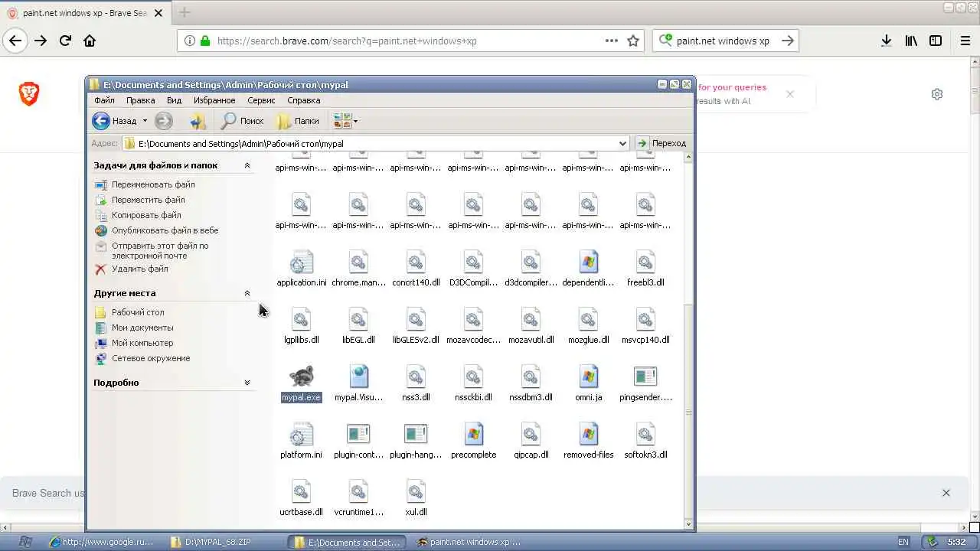Open the Избранное menu
Image resolution: width=980 pixels, height=551 pixels.
point(214,100)
